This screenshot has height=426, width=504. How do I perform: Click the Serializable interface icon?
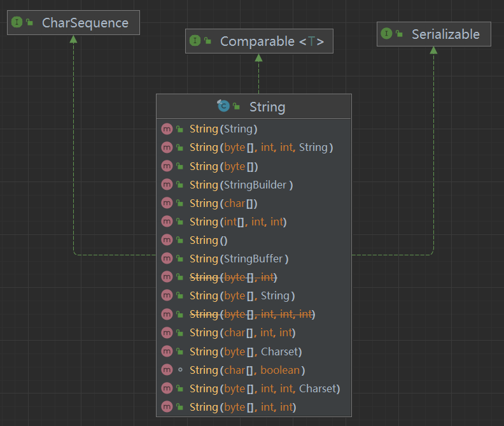tap(386, 34)
